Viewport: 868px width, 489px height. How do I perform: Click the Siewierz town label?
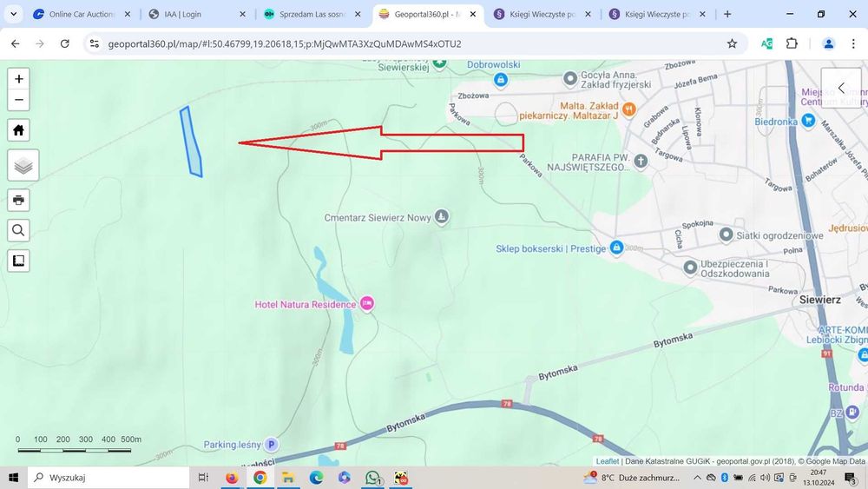pos(820,300)
